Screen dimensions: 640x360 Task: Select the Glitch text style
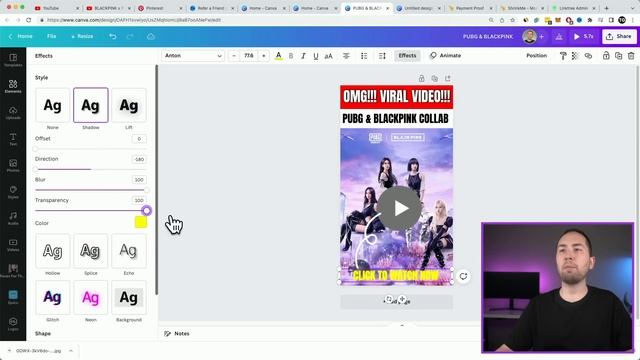(52, 298)
